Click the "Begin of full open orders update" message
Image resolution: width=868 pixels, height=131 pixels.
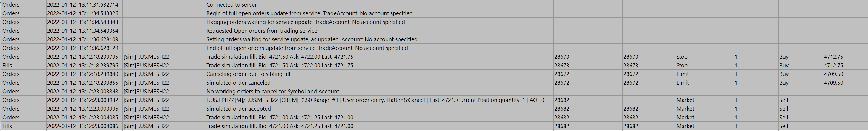coord(309,13)
